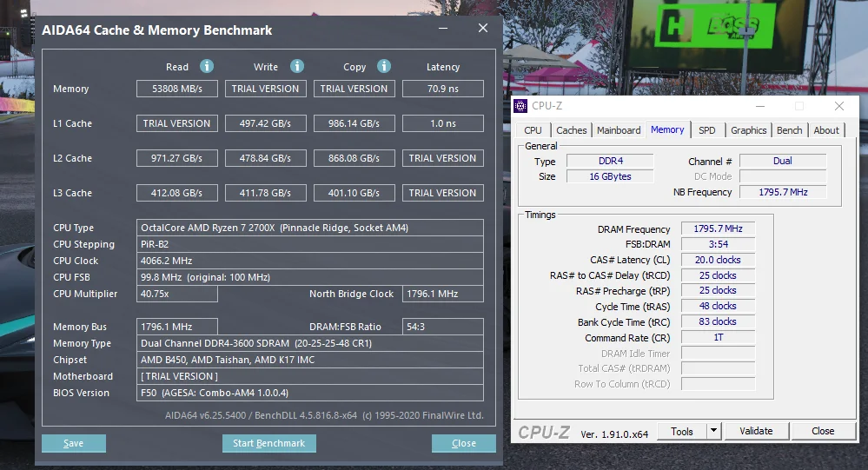Click the CPU-Z title bar icon

click(520, 106)
